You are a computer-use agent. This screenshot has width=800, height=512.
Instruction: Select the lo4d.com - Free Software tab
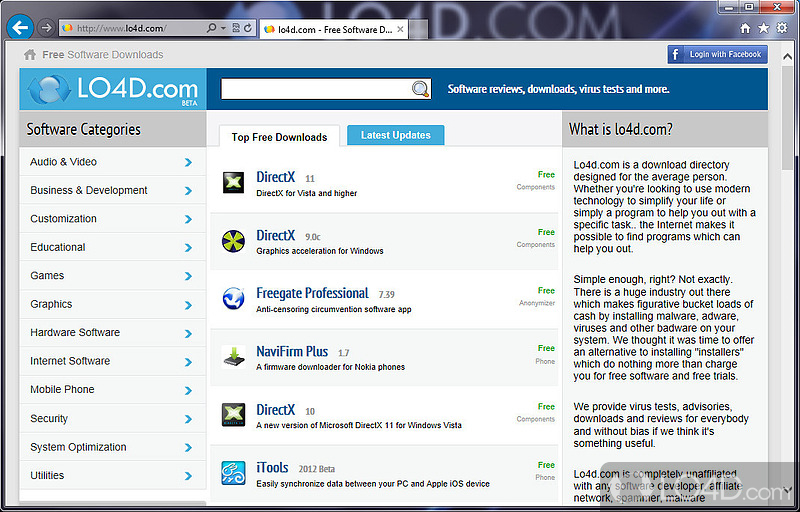pyautogui.click(x=334, y=30)
